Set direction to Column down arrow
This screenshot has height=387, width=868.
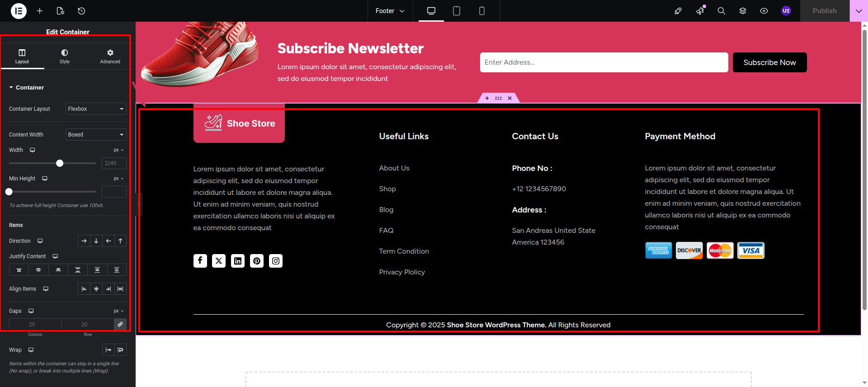[96, 241]
